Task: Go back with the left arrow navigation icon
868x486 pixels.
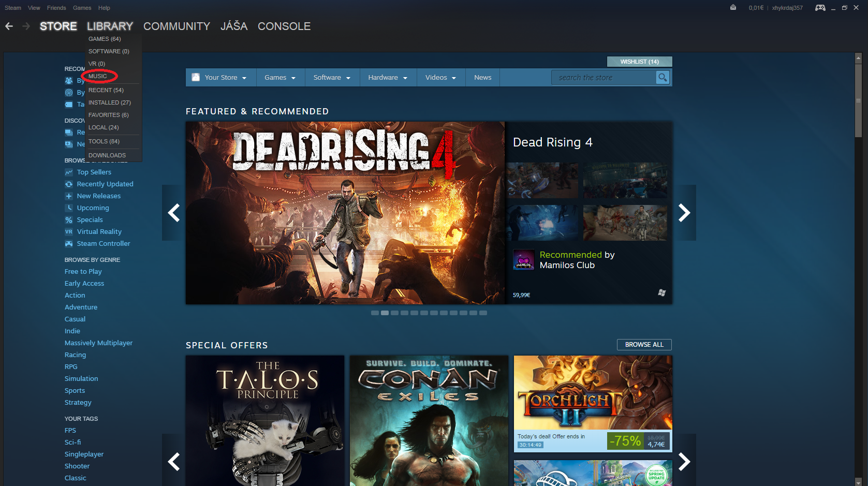Action: [x=9, y=26]
